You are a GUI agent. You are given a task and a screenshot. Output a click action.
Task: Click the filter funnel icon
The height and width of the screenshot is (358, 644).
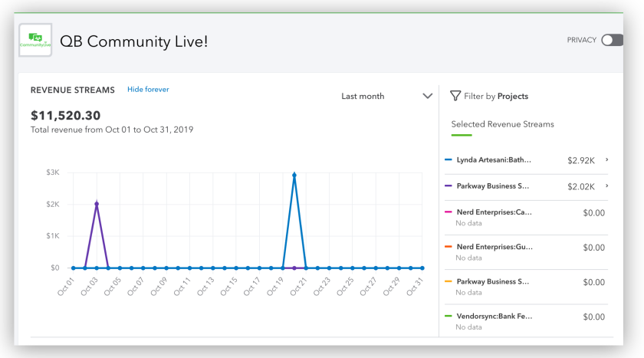(x=455, y=96)
